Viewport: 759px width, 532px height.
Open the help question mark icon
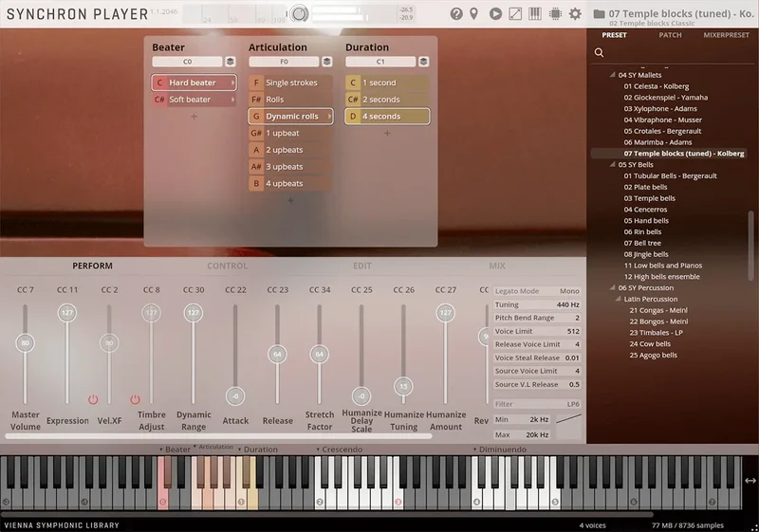pyautogui.click(x=456, y=13)
